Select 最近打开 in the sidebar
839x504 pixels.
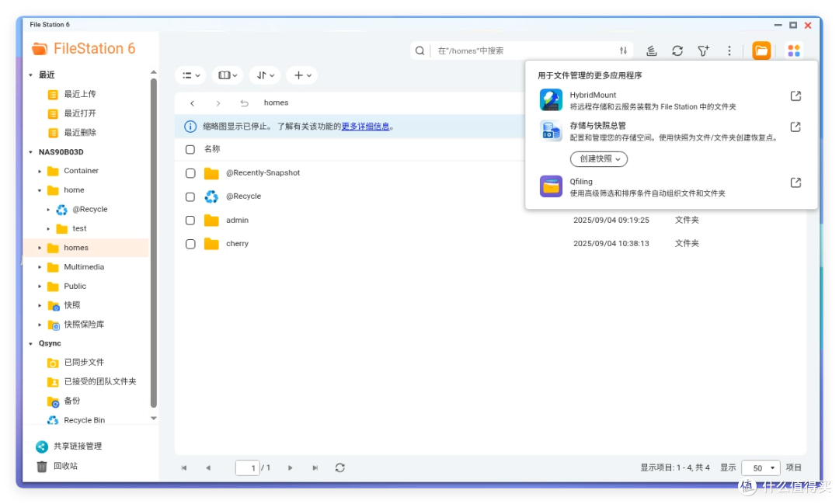pos(79,113)
